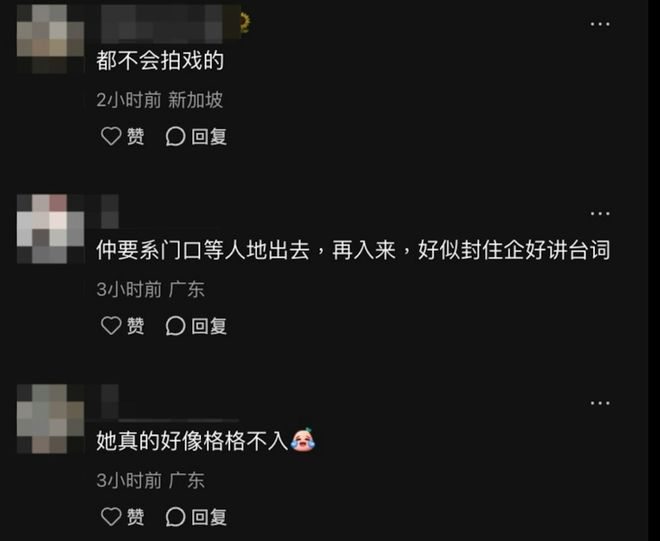Like the comment about 讲台词
Screen dimensions: 660x541
[122, 326]
